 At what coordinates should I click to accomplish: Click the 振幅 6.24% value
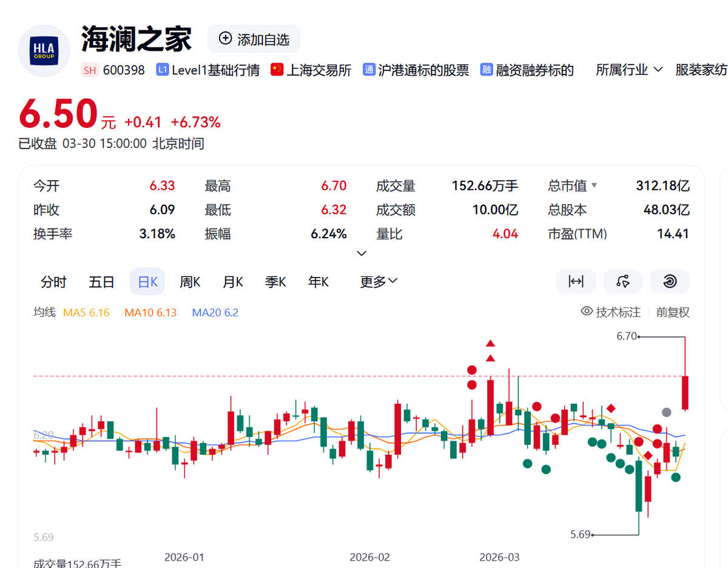click(329, 233)
